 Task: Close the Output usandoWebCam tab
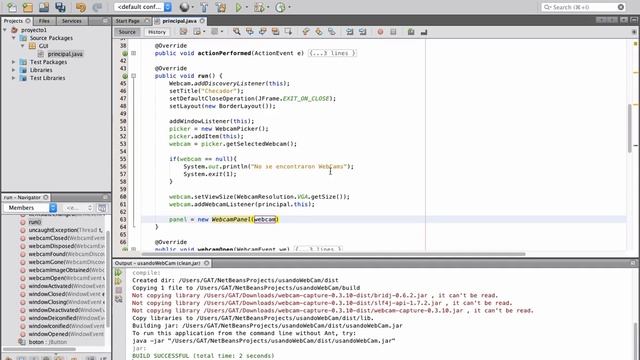pos(207,263)
